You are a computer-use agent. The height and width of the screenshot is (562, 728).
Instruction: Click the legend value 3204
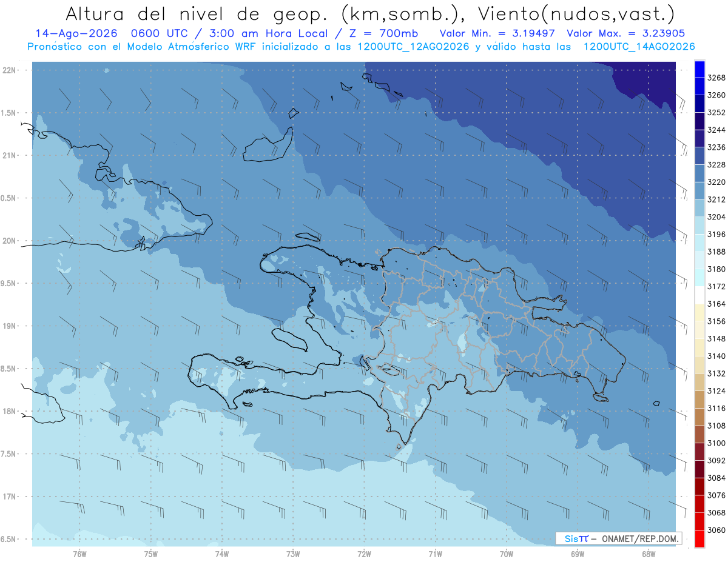(x=716, y=217)
